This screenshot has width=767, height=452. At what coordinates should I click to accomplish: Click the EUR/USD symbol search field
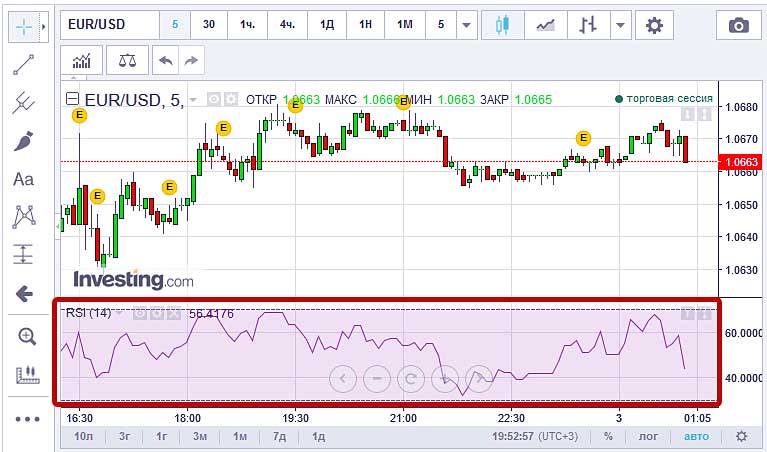[110, 24]
